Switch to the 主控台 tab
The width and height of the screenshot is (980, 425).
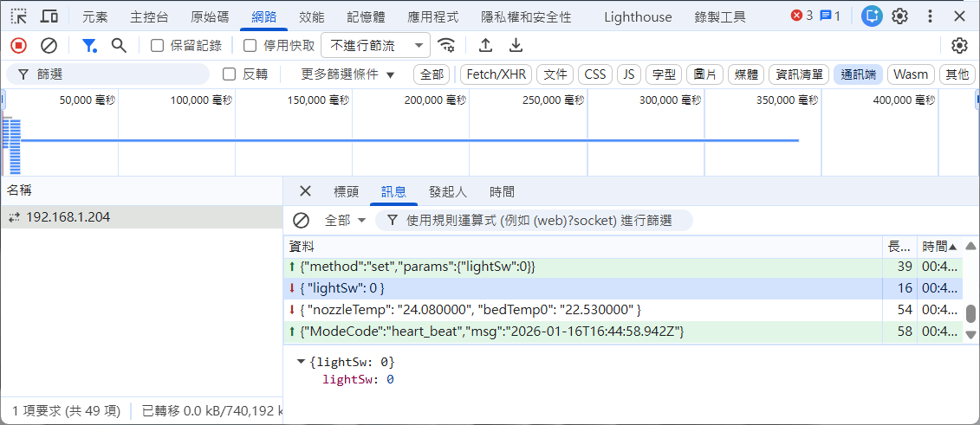pyautogui.click(x=149, y=16)
